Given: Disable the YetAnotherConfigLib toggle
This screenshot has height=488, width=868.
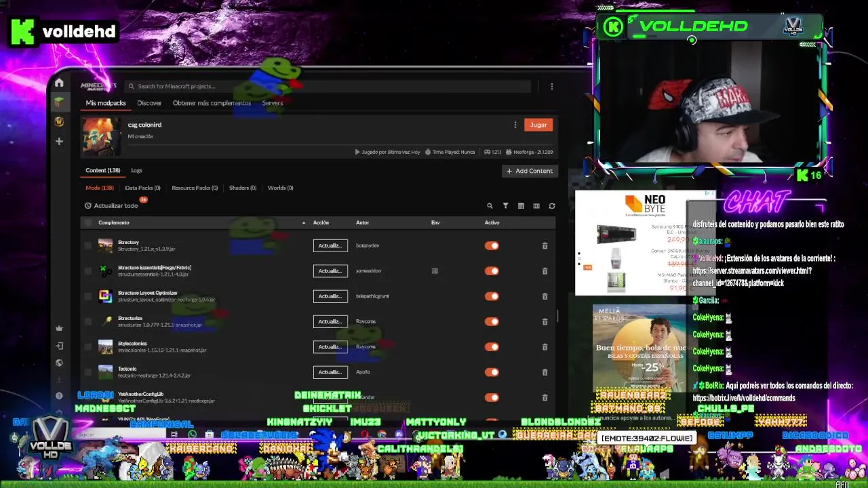Looking at the screenshot, I should click(492, 398).
